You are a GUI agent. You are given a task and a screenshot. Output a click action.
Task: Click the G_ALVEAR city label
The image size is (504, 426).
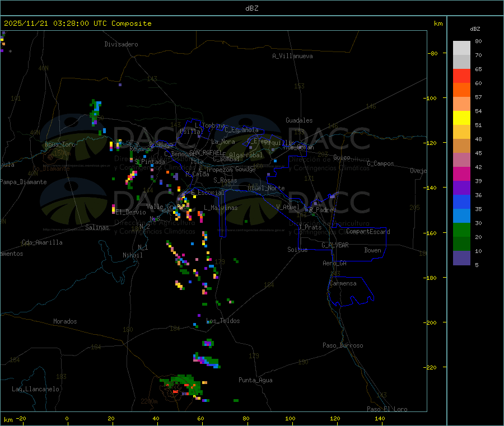[335, 245]
